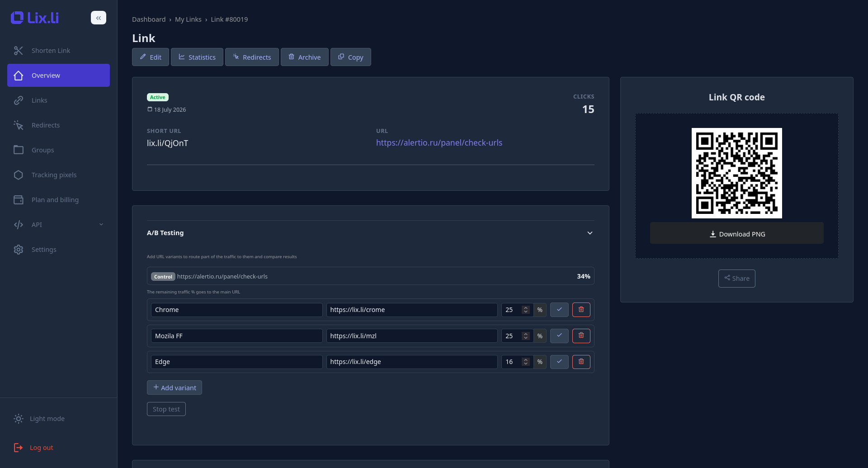
Task: Adjust the Mozila FF percent stepper
Action: point(525,336)
